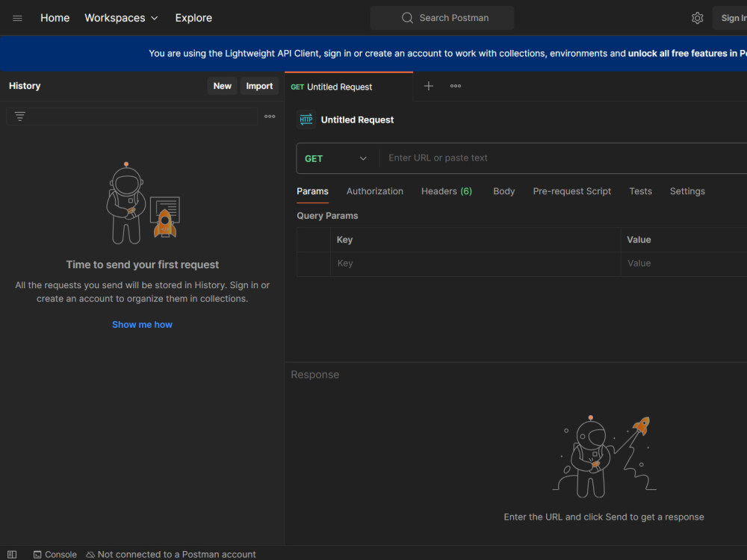Expand the Workspaces dropdown

pyautogui.click(x=121, y=18)
